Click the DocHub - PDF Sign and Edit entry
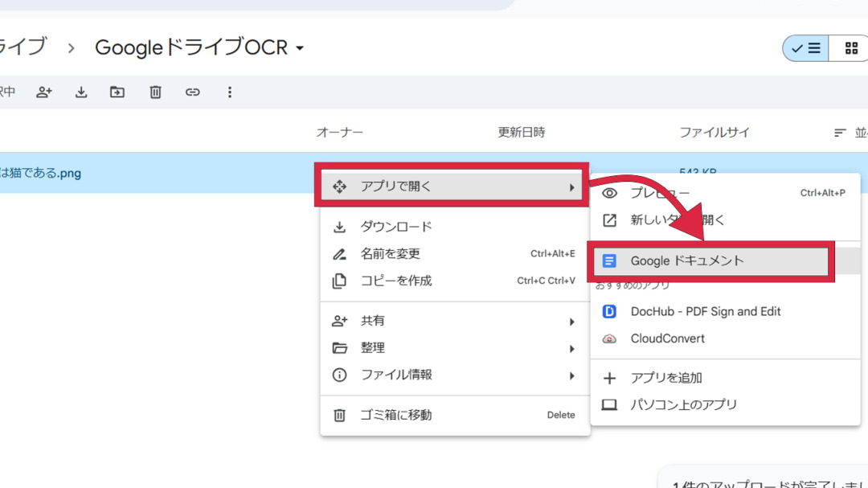The image size is (868, 488). 704,311
